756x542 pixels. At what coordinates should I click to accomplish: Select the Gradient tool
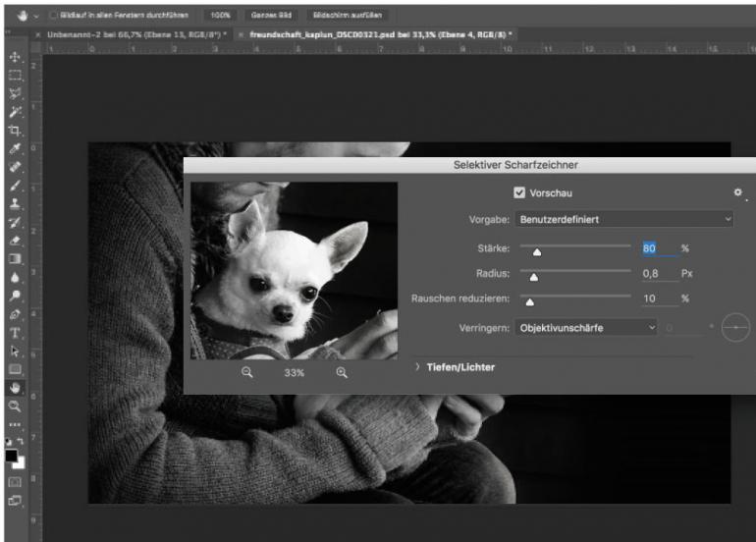(x=15, y=259)
